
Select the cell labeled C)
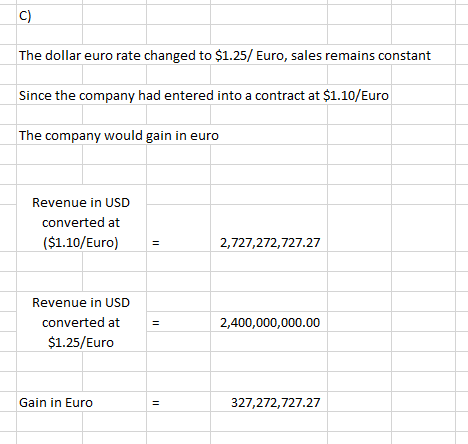(x=49, y=15)
